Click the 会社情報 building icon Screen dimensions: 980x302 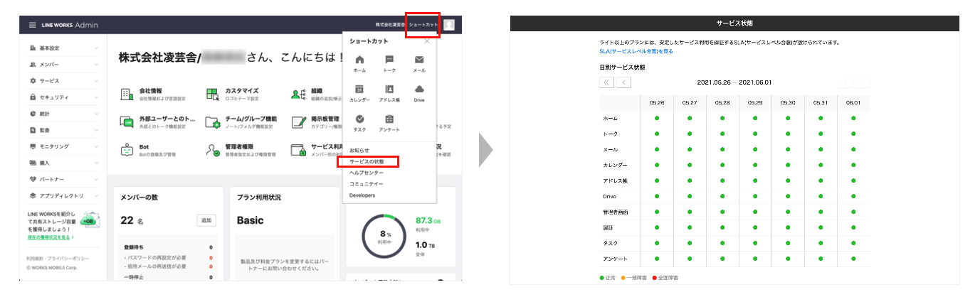click(x=127, y=94)
